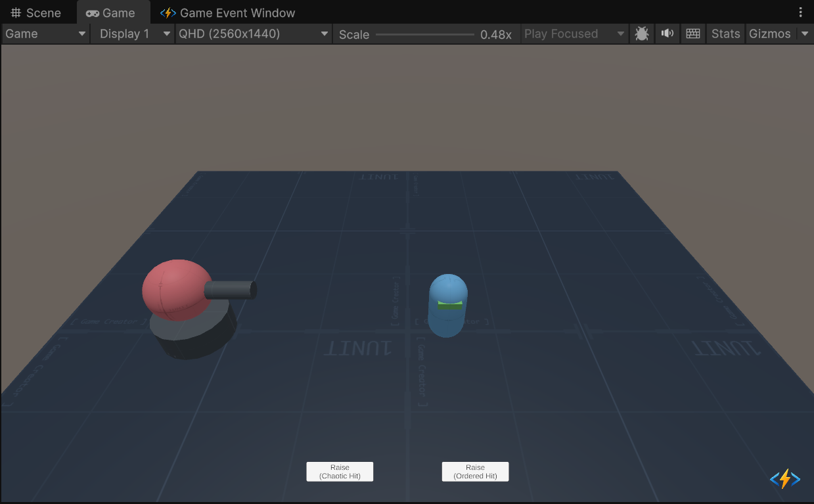Screen dimensions: 814x504
Task: Click the blue capsule character
Action: 447,306
